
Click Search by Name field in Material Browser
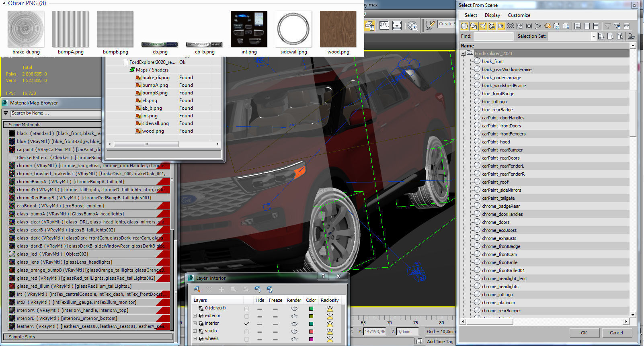tap(55, 113)
